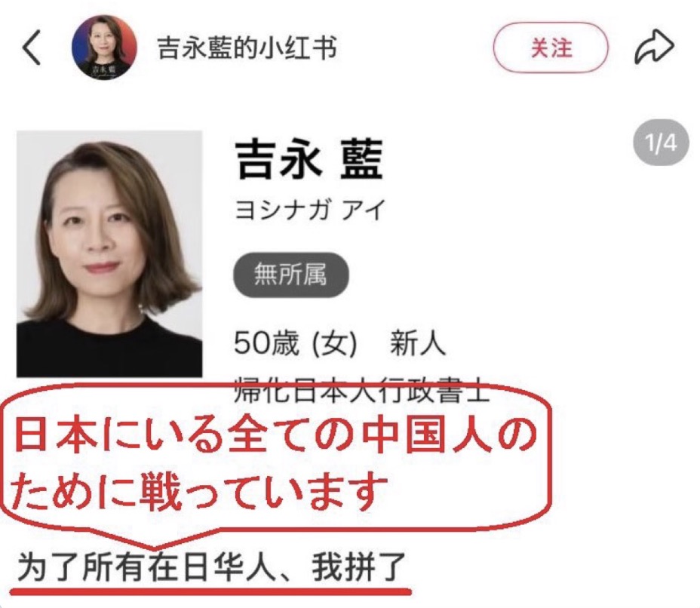Open the 吉永藍的小红书 account name
Screen dimensions: 700x608
247,48
